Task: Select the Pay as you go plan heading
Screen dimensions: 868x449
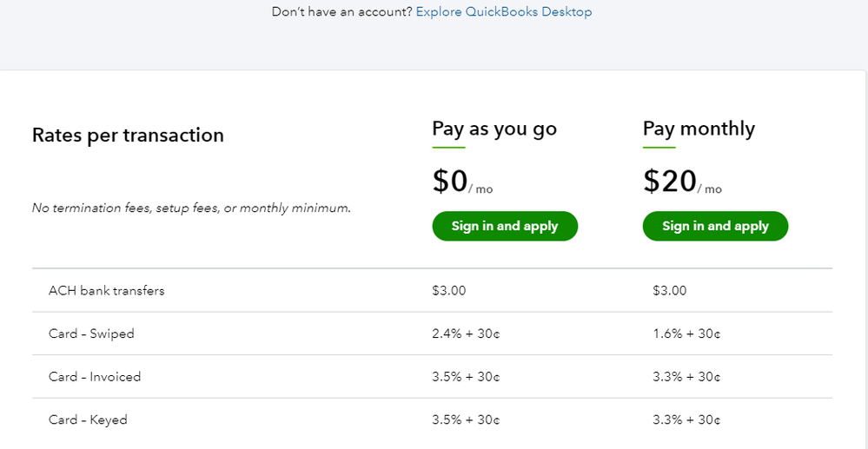Action: (x=494, y=129)
